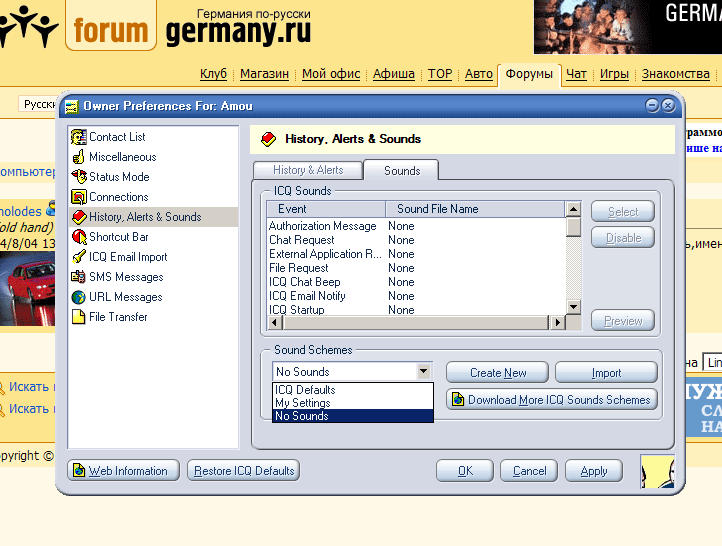Image resolution: width=722 pixels, height=546 pixels.
Task: Close the Owner Preferences window
Action: coord(668,105)
